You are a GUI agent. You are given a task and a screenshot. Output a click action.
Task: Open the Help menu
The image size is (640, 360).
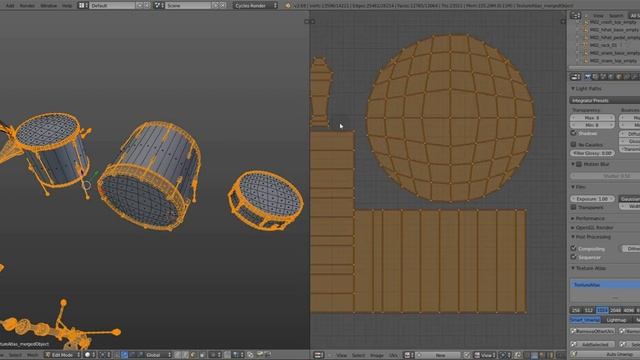coord(67,6)
